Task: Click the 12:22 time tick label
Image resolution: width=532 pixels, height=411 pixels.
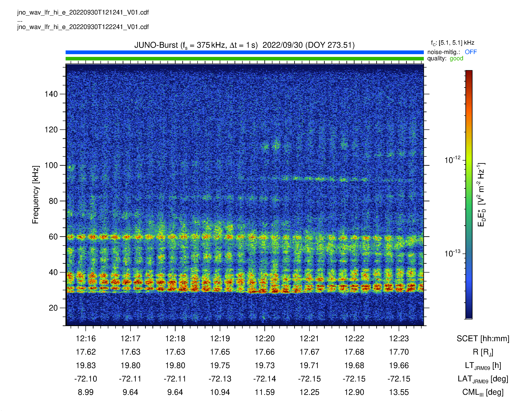Action: point(354,338)
